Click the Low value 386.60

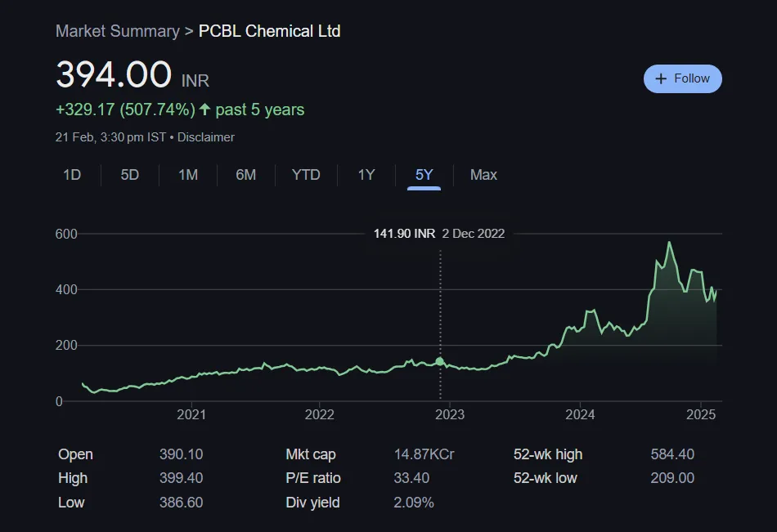click(181, 503)
